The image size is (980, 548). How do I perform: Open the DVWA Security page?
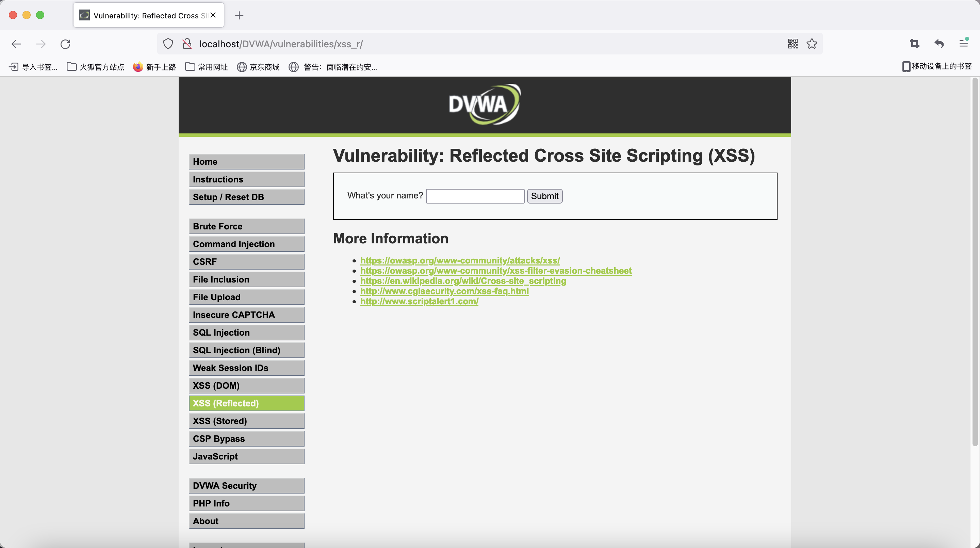click(246, 485)
